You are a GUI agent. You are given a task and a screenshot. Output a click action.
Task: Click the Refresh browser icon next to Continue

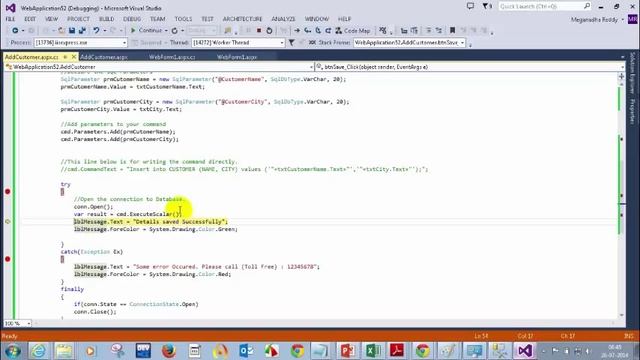point(175,31)
